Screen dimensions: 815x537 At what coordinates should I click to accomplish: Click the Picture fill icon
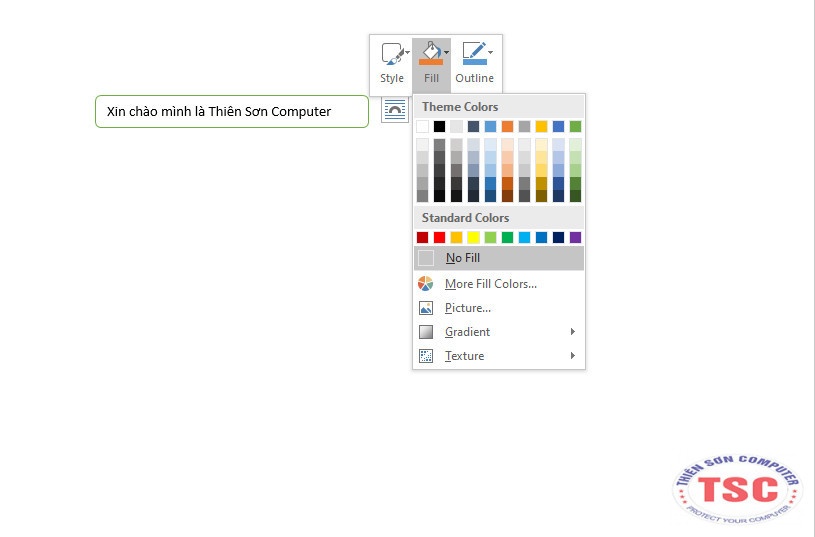pos(426,308)
